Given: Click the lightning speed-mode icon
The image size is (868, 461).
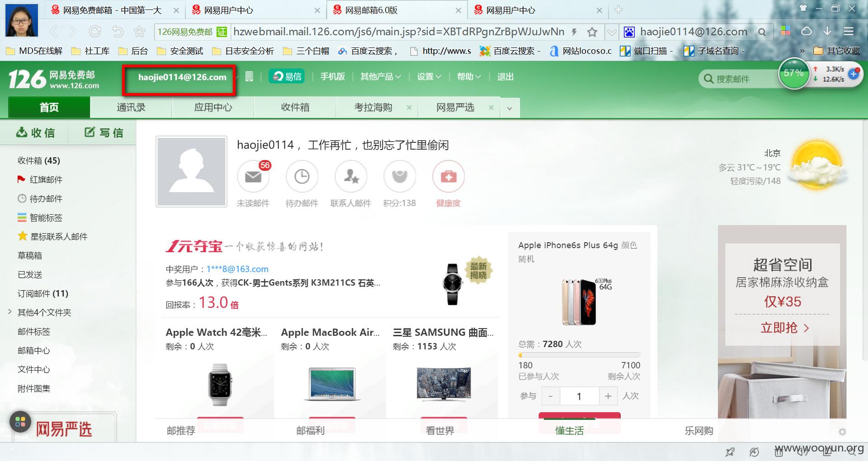Looking at the screenshot, I should (x=574, y=32).
